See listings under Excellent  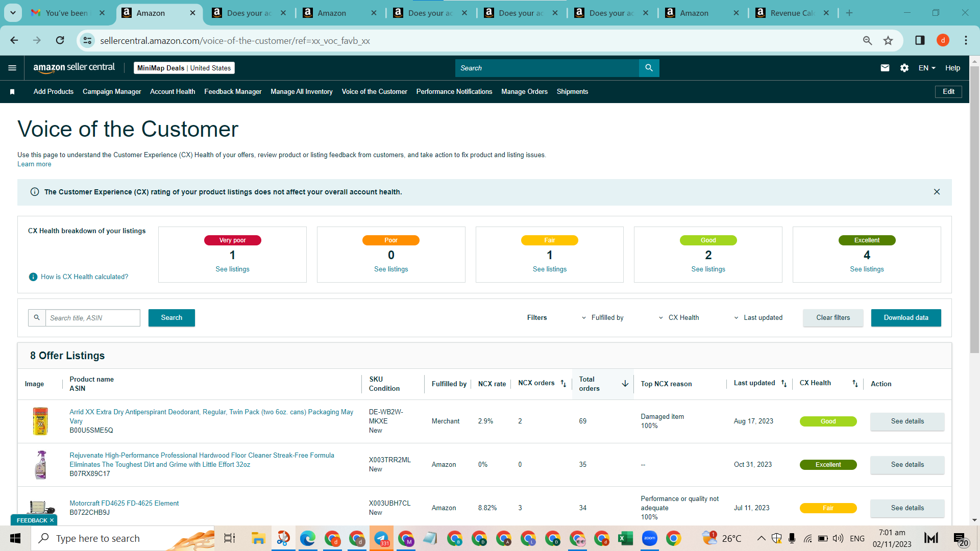click(867, 269)
